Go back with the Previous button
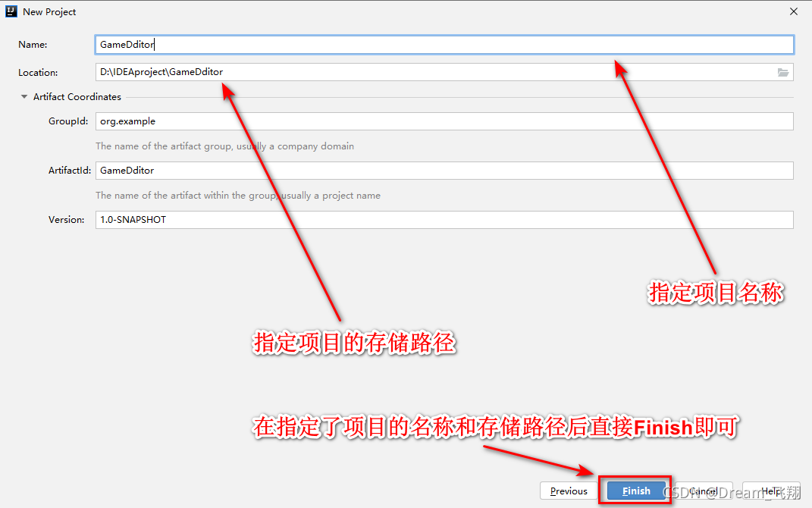 569,491
